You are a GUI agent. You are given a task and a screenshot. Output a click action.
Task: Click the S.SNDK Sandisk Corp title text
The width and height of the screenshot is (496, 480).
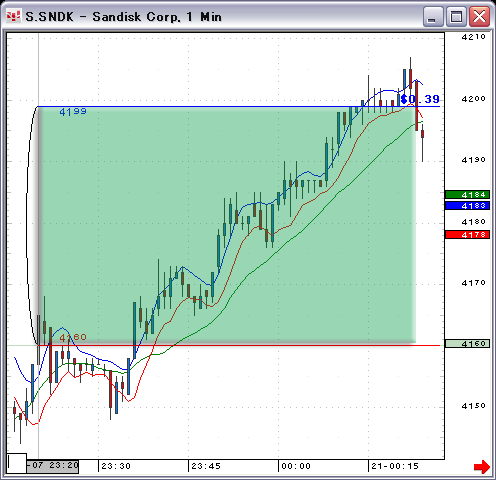pyautogui.click(x=124, y=17)
